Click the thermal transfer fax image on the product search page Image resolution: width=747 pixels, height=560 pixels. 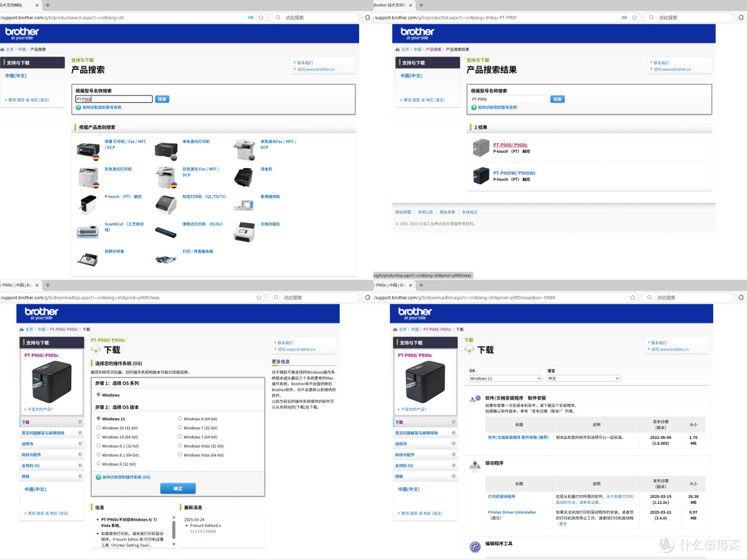click(88, 259)
